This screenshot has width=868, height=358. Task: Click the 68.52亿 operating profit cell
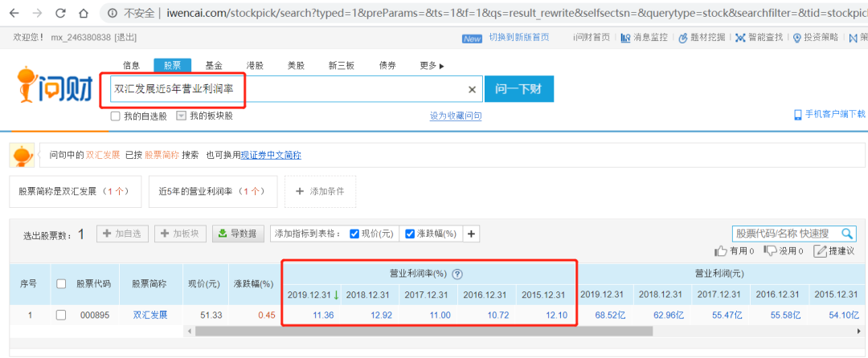click(x=611, y=315)
